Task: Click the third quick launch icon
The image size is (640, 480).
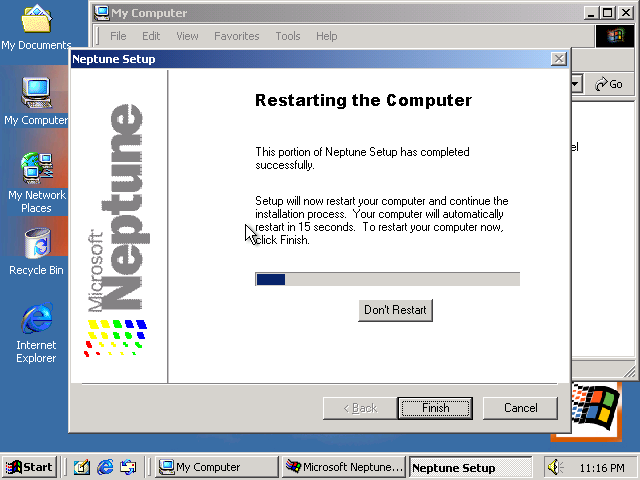Action: click(128, 467)
